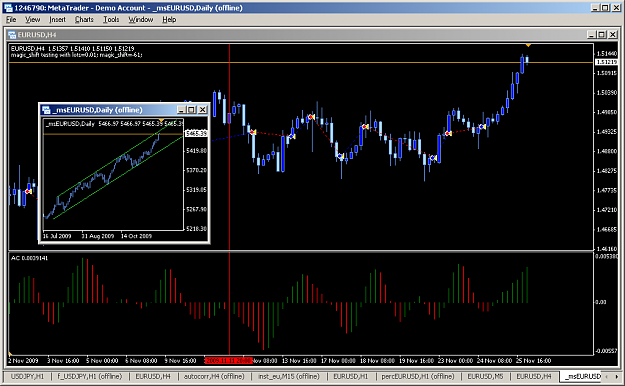Open the Insert menu
Image resolution: width=625 pixels, height=386 pixels.
tap(57, 20)
